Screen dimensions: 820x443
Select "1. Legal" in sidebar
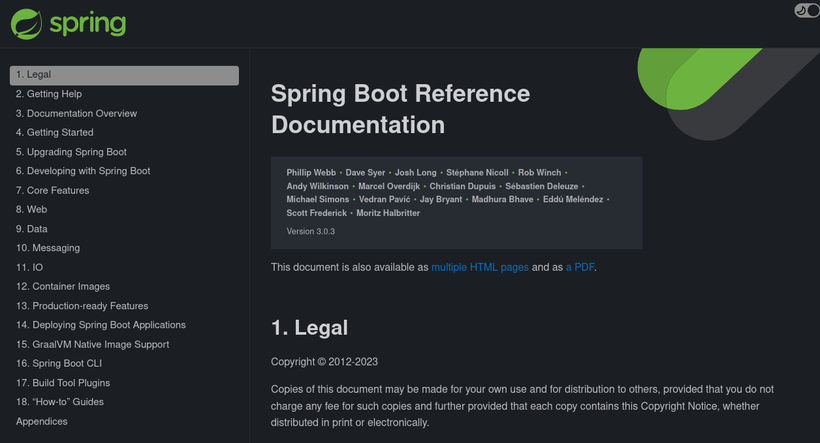33,75
